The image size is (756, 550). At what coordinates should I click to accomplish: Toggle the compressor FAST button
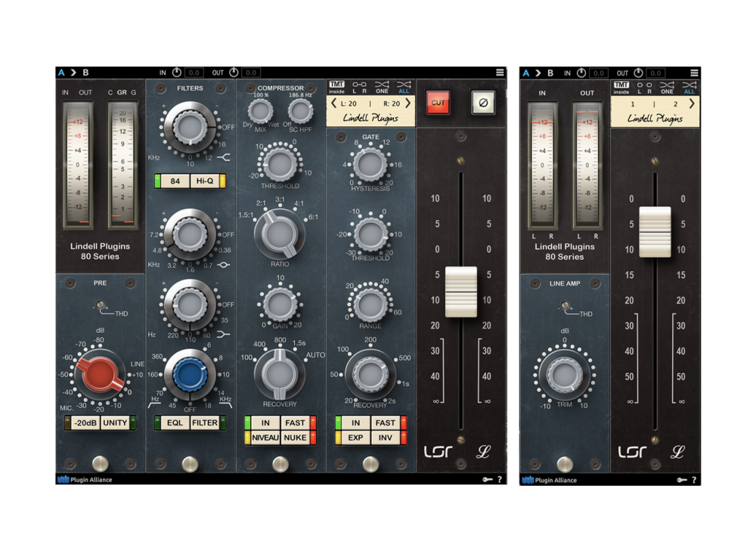click(x=295, y=423)
